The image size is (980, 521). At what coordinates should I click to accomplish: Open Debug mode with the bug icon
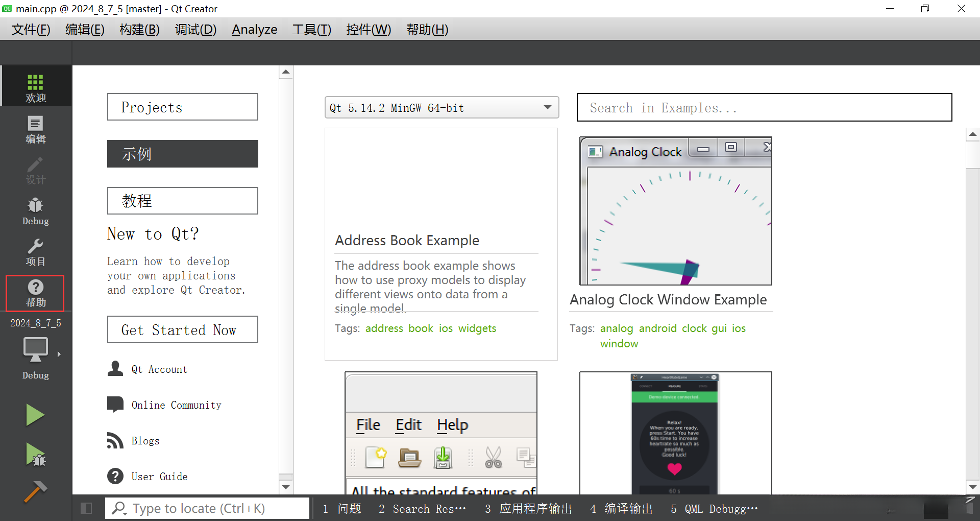(x=36, y=211)
